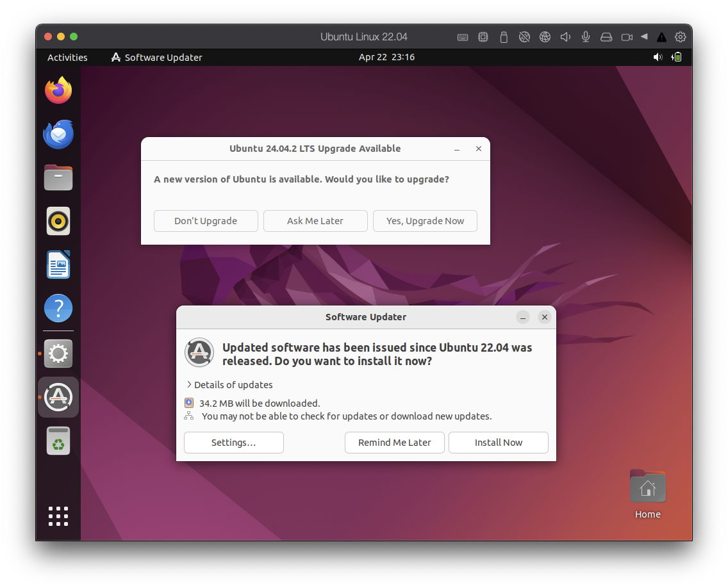
Task: Click the 'You may not be able to check' warning
Action: [x=346, y=416]
